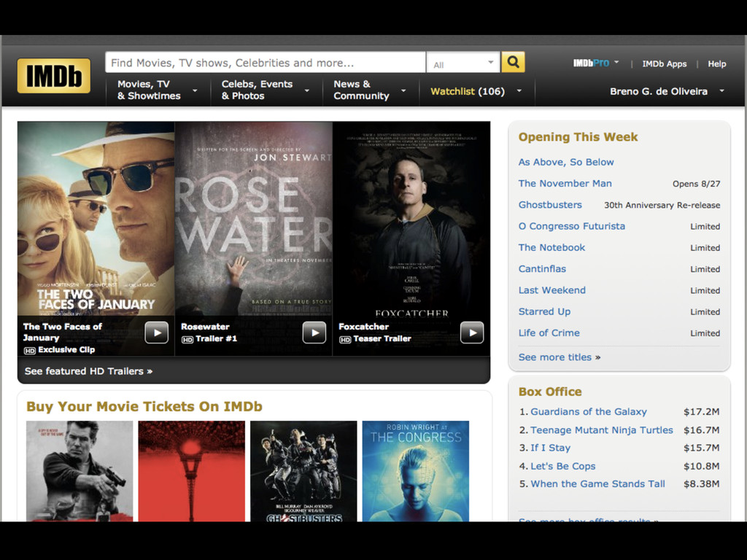Open When the Game Stands Tall entry
Viewport: 747px width, 560px height.
pos(598,484)
